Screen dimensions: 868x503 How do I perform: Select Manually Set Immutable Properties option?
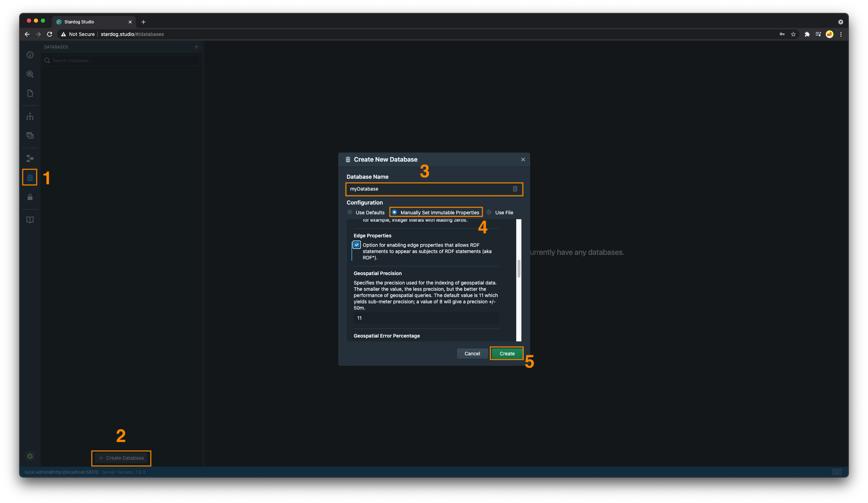[x=394, y=212]
